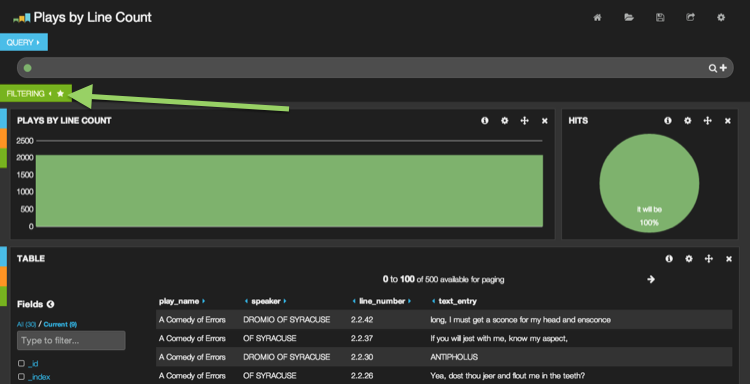Collapse the Fields list arrow
750x384 pixels.
click(x=50, y=304)
